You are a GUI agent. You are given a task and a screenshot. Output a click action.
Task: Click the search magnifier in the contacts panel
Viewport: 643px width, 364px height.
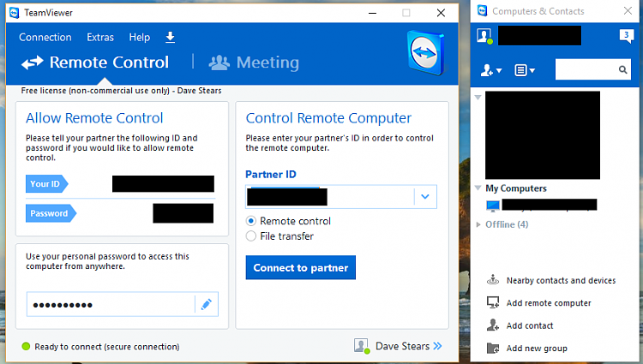click(622, 70)
